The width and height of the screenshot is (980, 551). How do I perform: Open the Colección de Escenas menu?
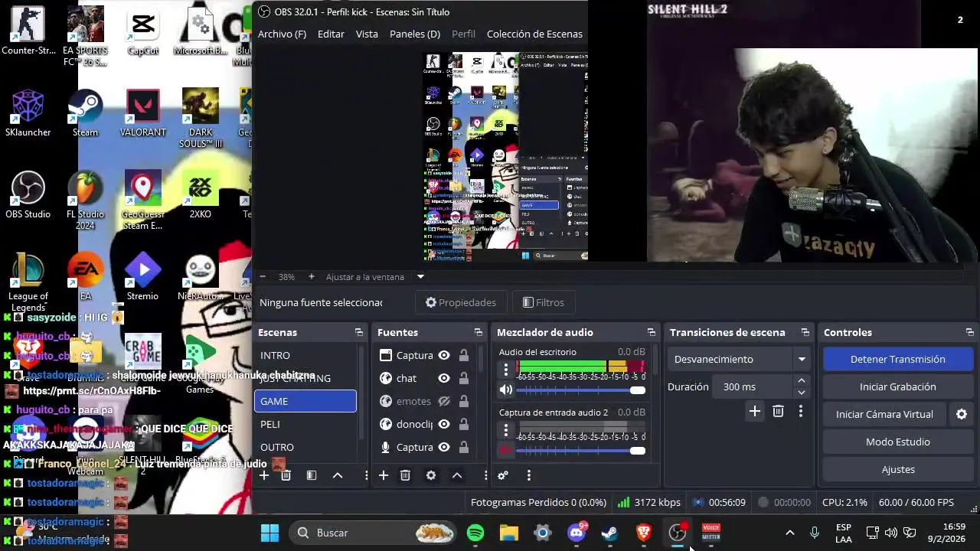pos(534,34)
